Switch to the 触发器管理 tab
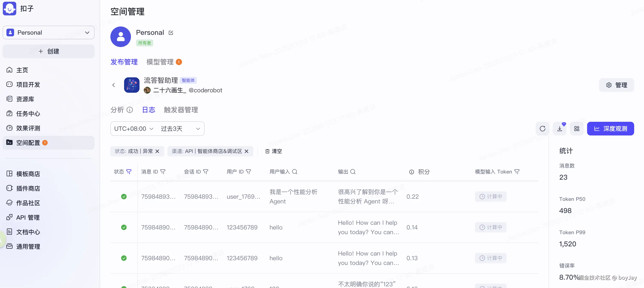 181,110
